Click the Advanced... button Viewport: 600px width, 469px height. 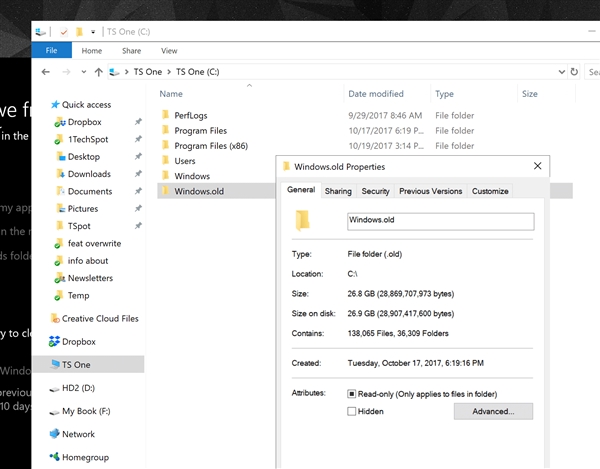point(493,411)
